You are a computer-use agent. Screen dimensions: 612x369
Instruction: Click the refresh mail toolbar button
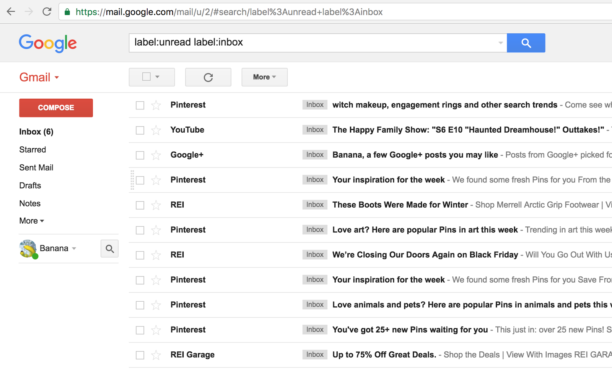(x=208, y=77)
